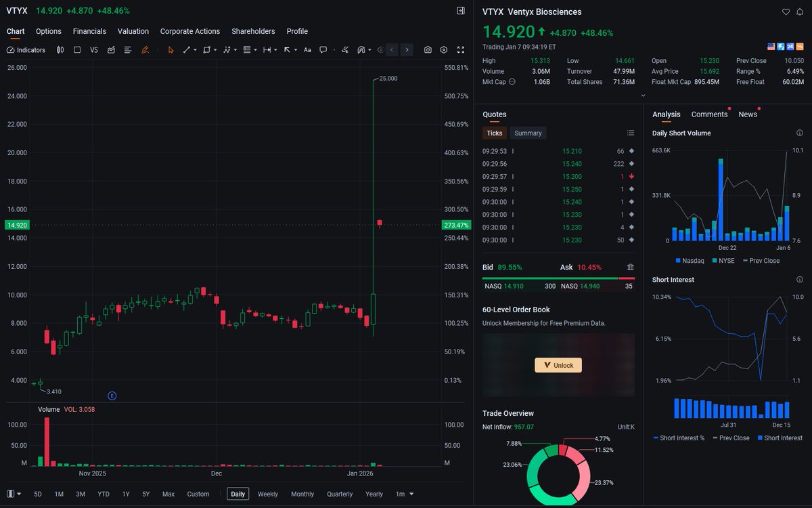Image resolution: width=812 pixels, height=508 pixels.
Task: Select the measure range tool
Action: (x=267, y=49)
